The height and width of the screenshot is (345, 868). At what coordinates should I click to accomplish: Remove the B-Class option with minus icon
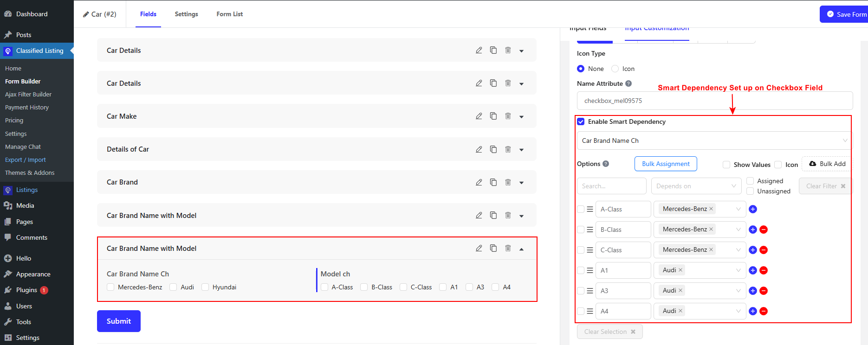764,230
